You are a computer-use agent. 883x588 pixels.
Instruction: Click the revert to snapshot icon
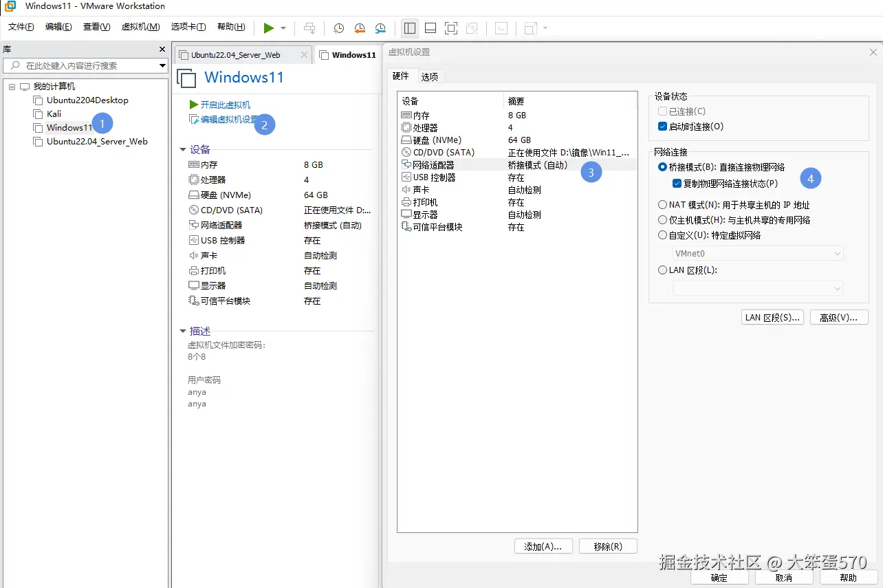[x=360, y=28]
